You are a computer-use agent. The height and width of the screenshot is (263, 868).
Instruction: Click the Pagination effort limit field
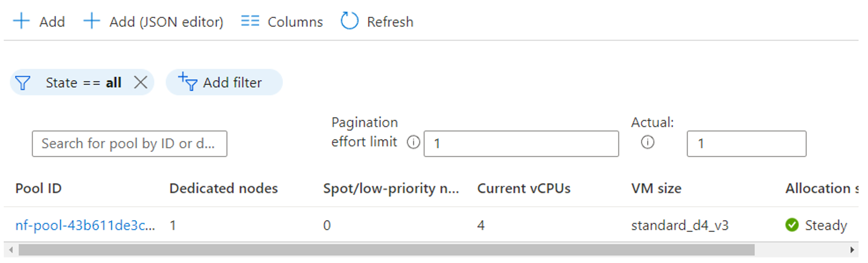click(521, 144)
